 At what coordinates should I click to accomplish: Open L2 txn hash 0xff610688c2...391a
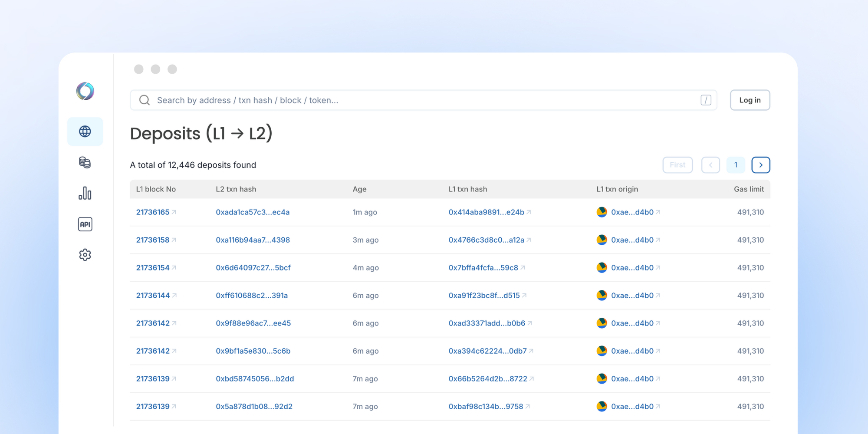coord(252,296)
